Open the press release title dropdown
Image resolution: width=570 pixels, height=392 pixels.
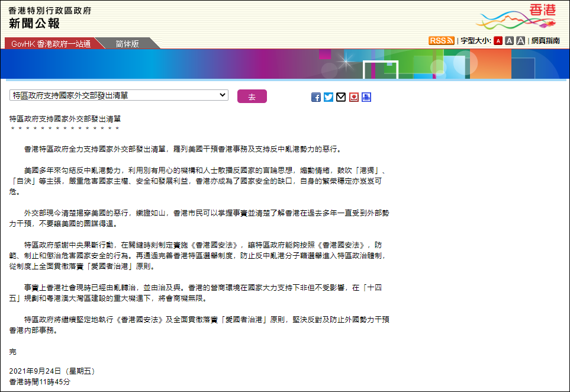(x=119, y=95)
